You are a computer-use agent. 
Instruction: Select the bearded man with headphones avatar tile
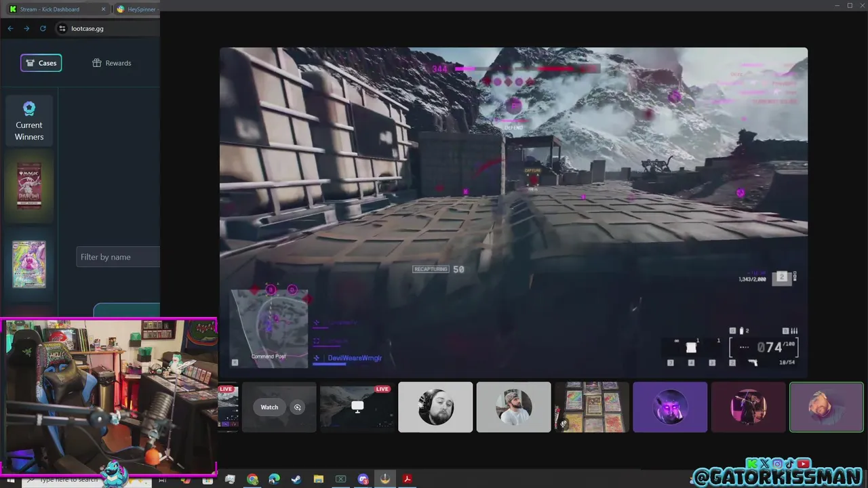pos(435,407)
